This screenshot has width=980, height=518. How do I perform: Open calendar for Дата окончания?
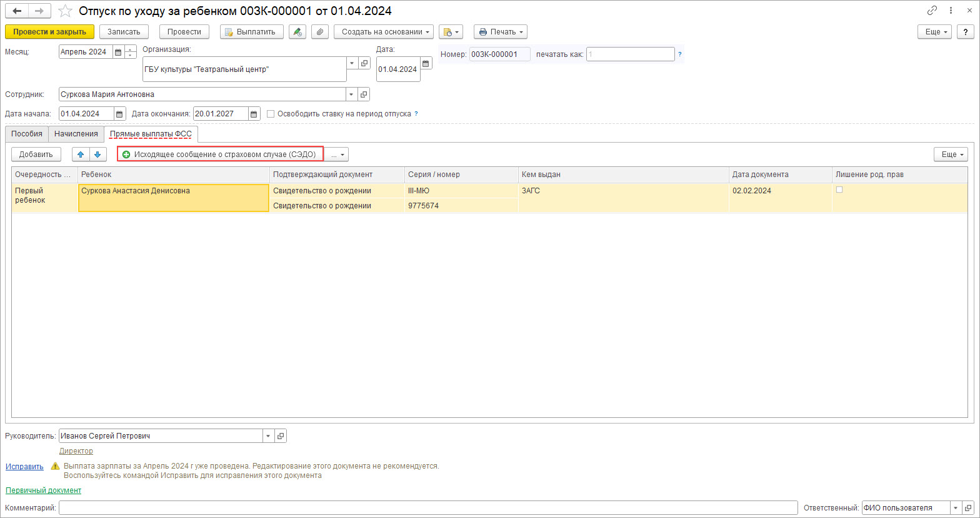(x=254, y=114)
